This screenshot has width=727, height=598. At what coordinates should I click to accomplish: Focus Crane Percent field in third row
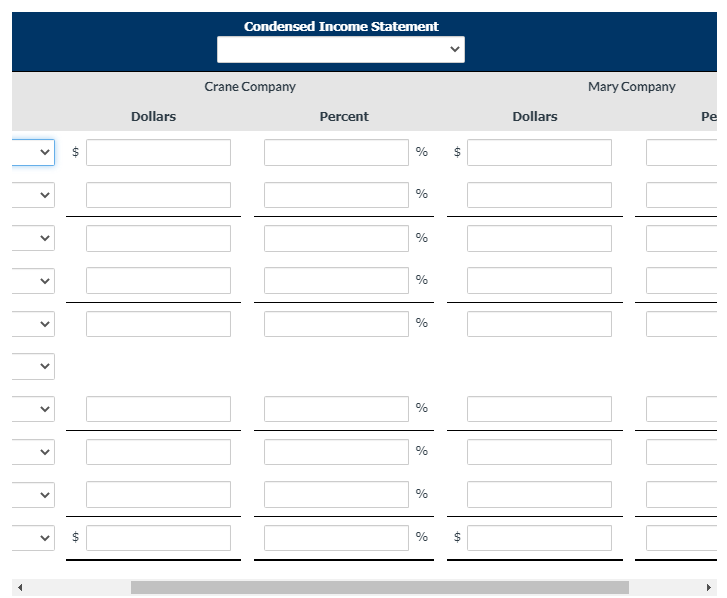click(336, 238)
